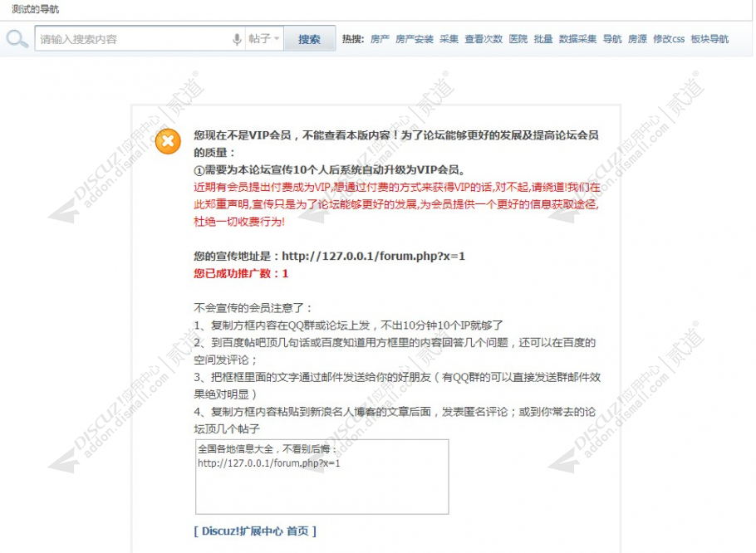Screen dimensions: 756x553
Task: Open hot search link 板块导航
Action: [709, 39]
